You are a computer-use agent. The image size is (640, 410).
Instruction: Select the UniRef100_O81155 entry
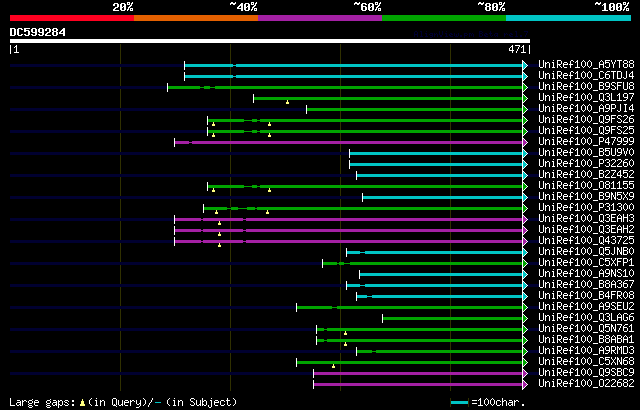[586, 186]
